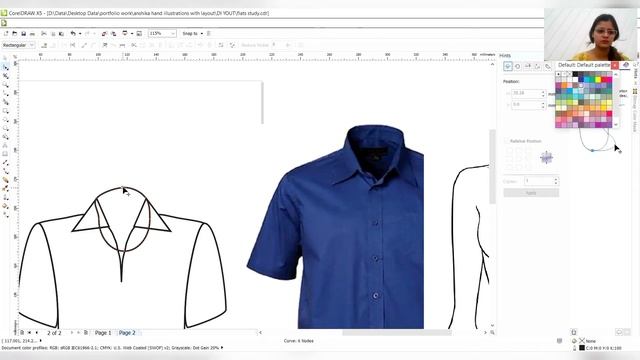Expand the Undo history dropdown arrow

80,33
